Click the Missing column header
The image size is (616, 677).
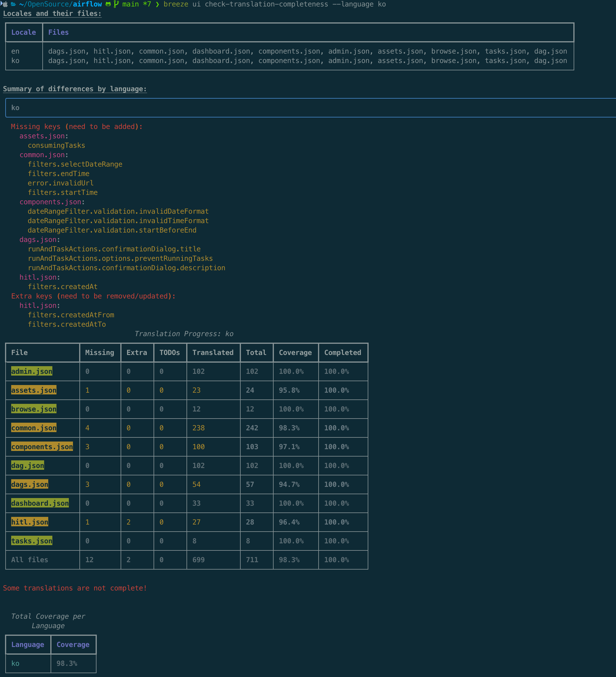(x=99, y=353)
